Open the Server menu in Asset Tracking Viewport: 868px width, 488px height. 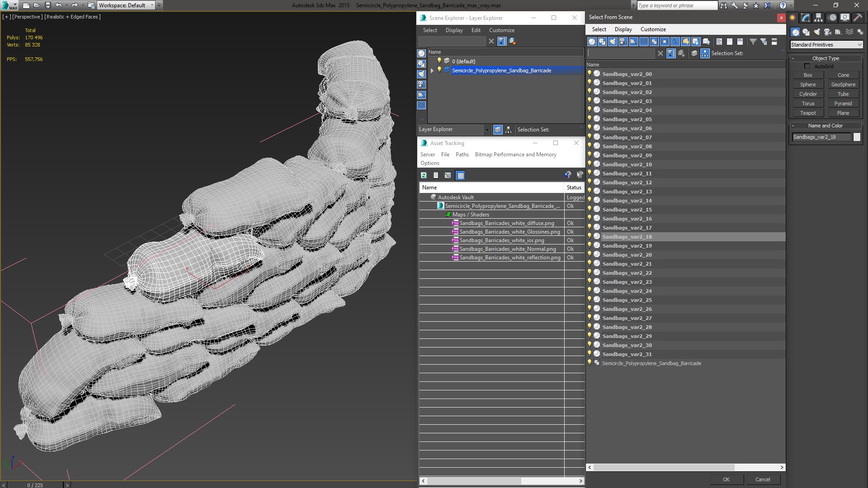click(427, 155)
